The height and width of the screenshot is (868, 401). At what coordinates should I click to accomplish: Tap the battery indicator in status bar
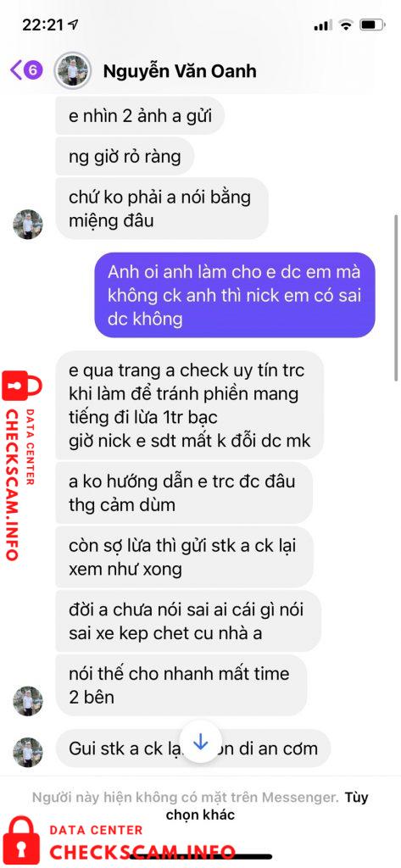pos(373,25)
